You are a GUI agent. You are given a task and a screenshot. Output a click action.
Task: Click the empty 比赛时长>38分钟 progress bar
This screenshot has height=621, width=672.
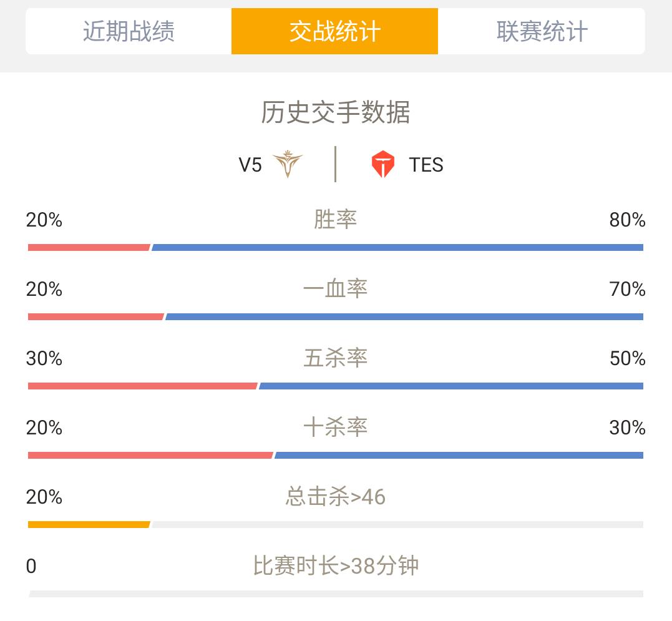click(x=336, y=594)
